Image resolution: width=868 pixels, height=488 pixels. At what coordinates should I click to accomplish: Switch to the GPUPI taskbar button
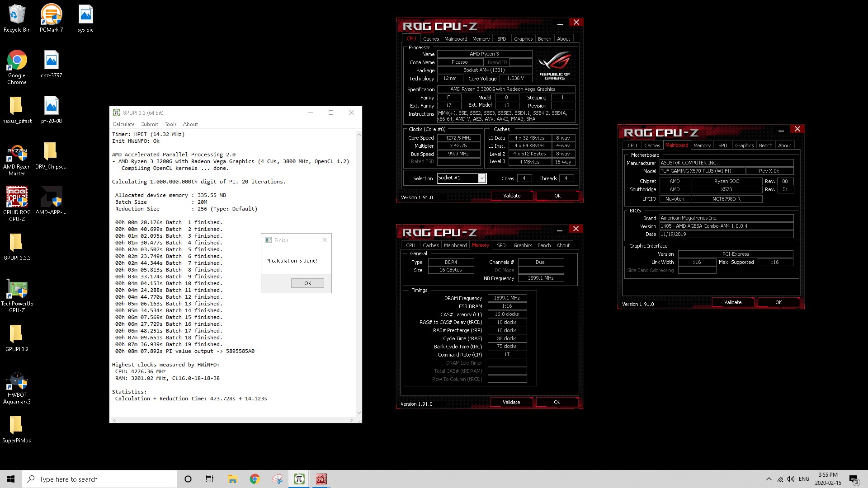(299, 479)
